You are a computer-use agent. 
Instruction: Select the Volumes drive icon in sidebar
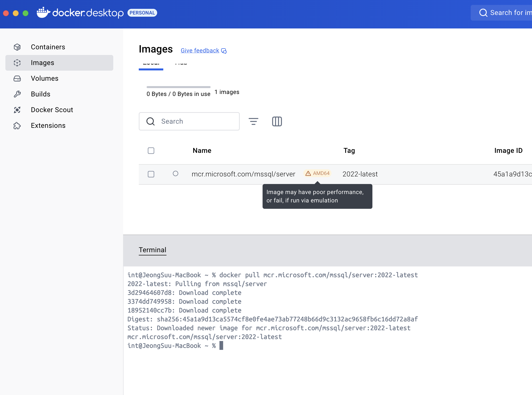coord(17,79)
